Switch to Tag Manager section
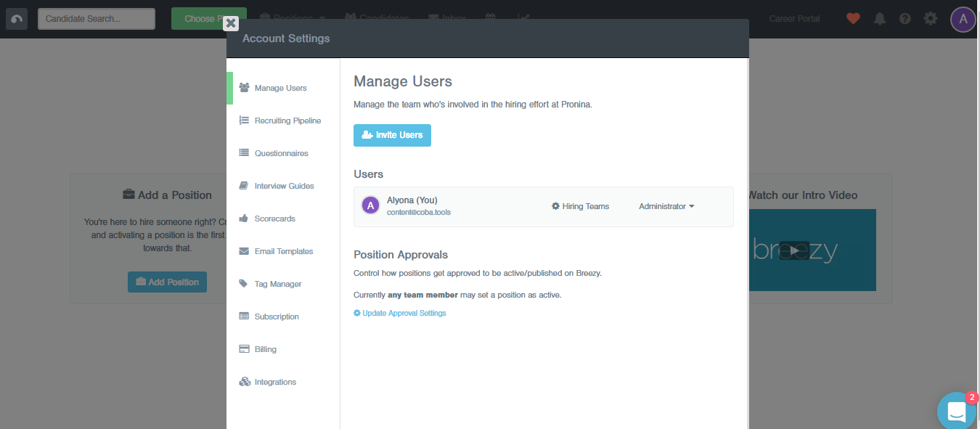The height and width of the screenshot is (429, 980). coord(277,284)
